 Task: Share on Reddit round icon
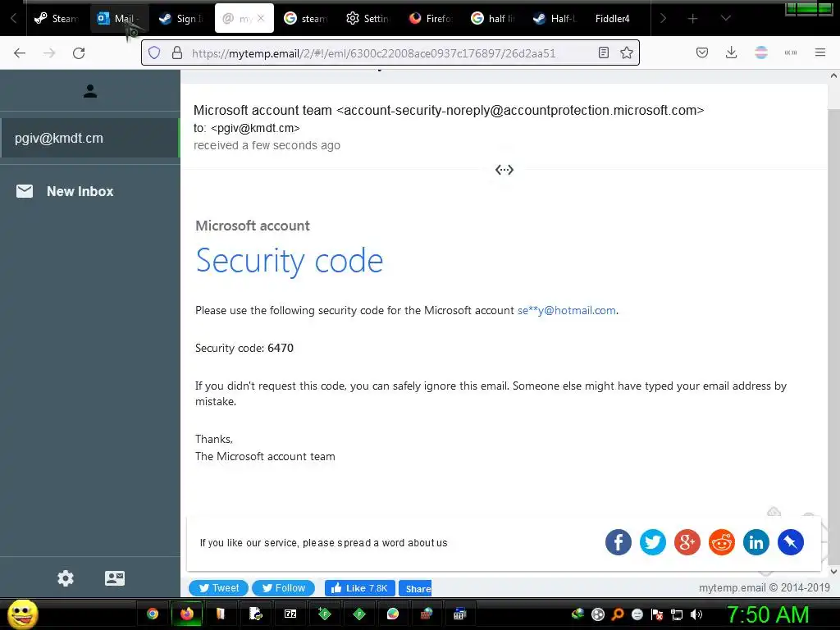tap(722, 542)
